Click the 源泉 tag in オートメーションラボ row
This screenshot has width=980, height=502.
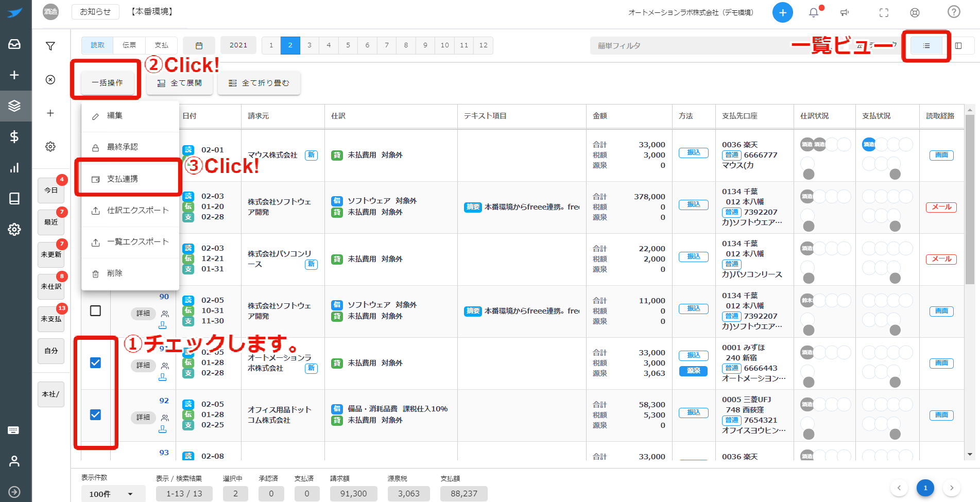[x=694, y=371]
